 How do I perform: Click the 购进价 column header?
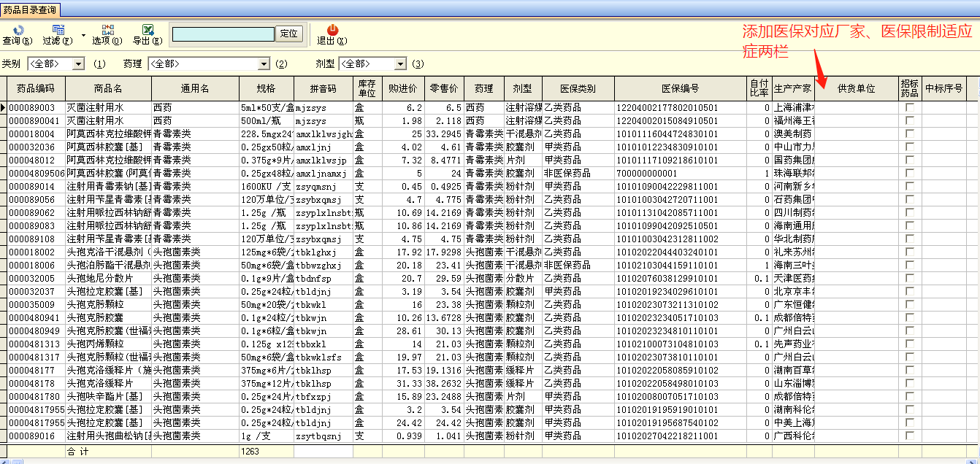click(402, 88)
